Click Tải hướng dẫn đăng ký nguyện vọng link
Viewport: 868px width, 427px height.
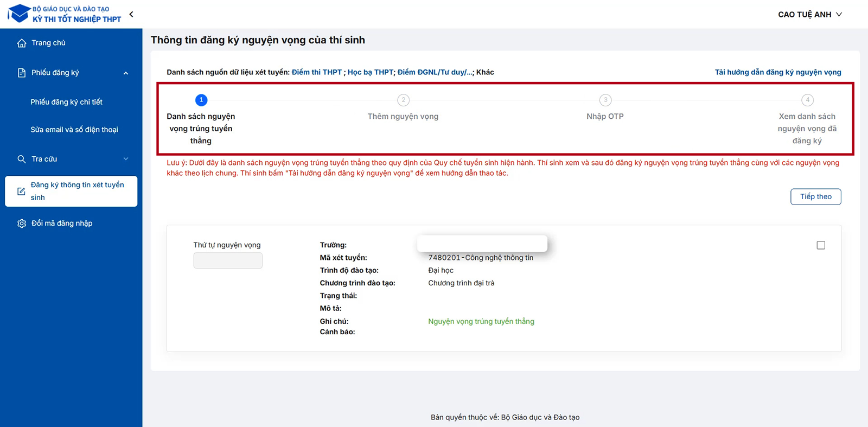click(777, 72)
